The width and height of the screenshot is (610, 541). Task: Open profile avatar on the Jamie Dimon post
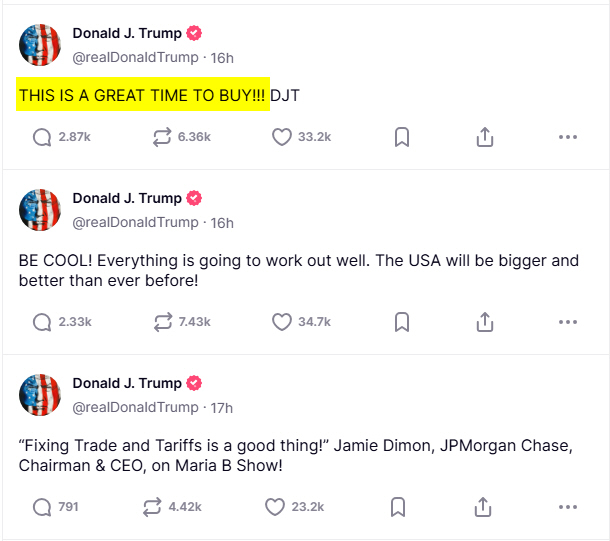pos(40,395)
